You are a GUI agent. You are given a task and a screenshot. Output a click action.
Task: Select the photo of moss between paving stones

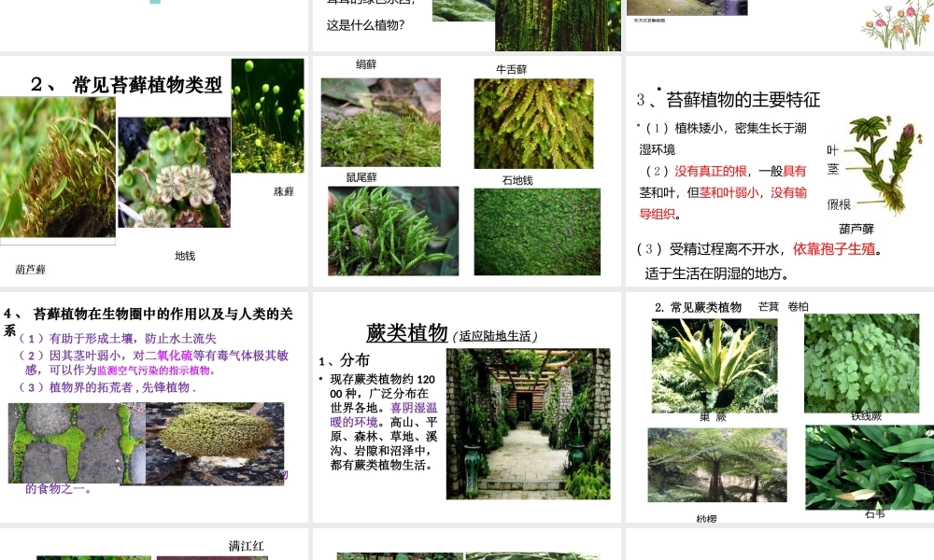click(x=77, y=442)
